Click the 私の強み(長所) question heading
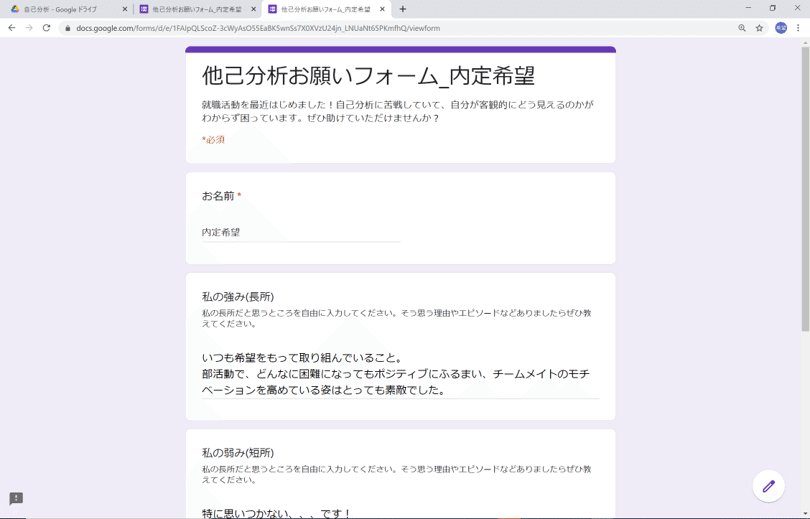 [238, 297]
